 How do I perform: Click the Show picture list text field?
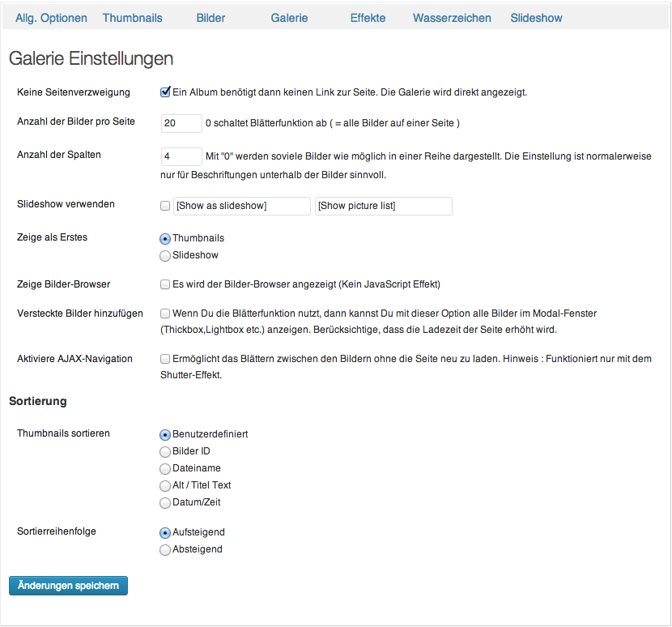click(384, 206)
